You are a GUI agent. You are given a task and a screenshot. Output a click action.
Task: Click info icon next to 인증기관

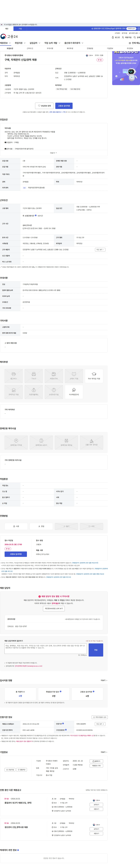63,723
